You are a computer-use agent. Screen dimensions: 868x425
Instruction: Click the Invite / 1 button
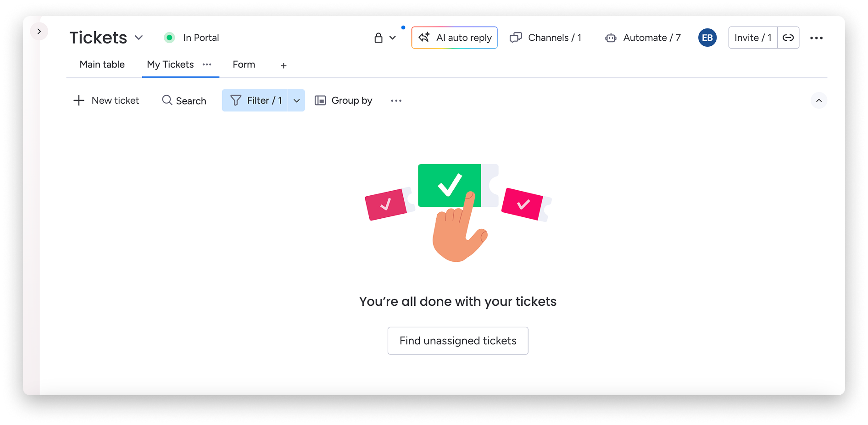(x=753, y=38)
